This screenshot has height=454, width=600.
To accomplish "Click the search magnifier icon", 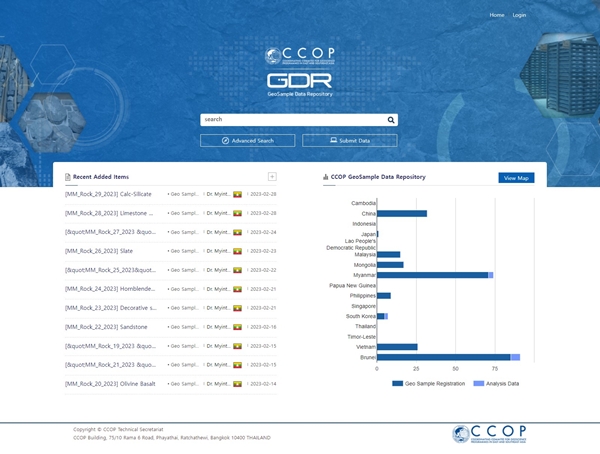I will pos(391,120).
